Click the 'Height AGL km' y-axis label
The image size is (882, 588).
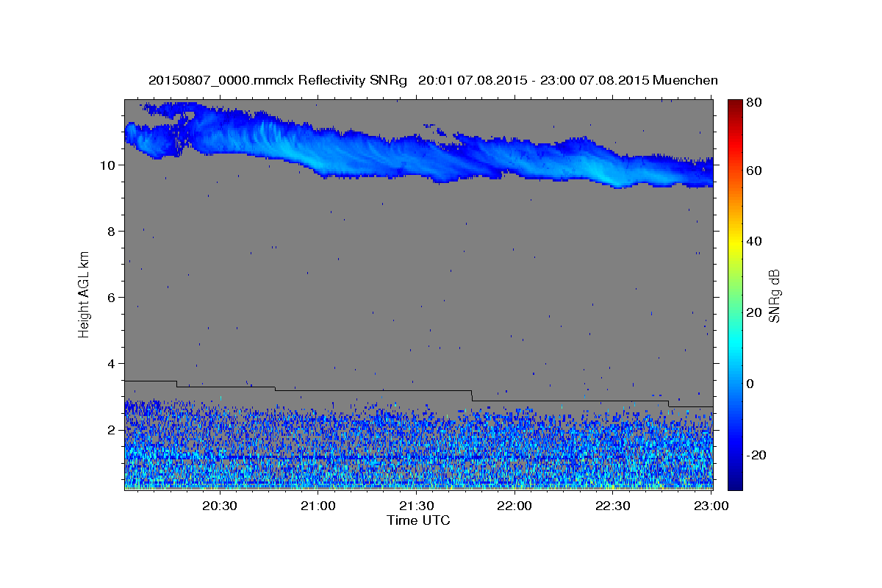point(85,294)
